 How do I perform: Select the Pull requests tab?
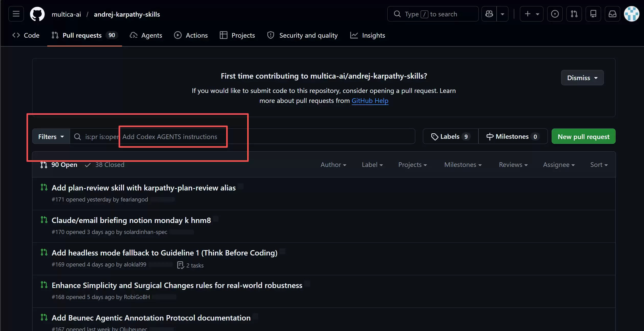[84, 35]
